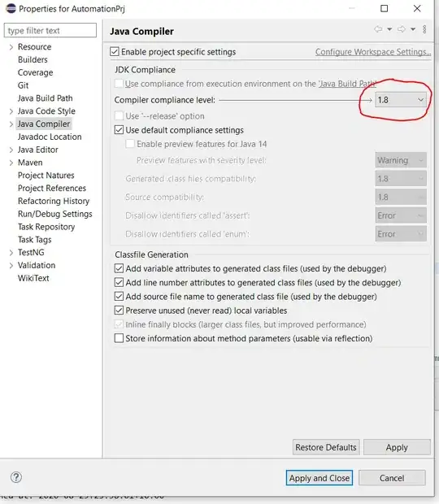Open the view menu three-dots icon
Image resolution: width=439 pixels, height=504 pixels.
click(x=424, y=29)
